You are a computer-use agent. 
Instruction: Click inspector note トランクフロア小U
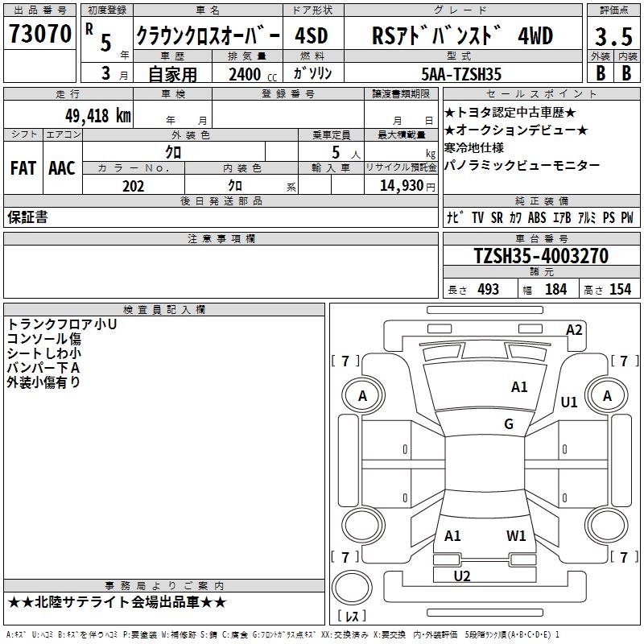tap(62, 324)
